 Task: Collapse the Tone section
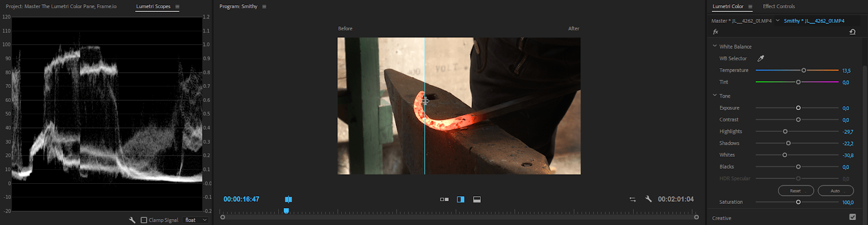coord(715,95)
